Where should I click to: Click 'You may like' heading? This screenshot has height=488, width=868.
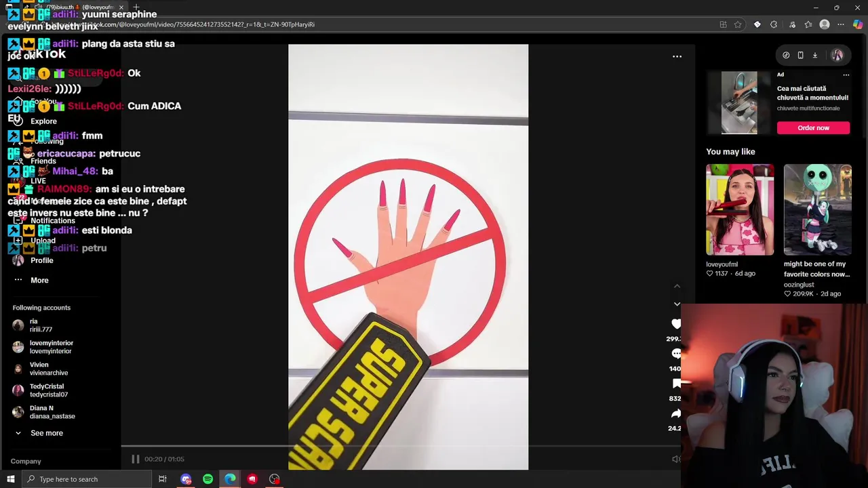point(730,152)
